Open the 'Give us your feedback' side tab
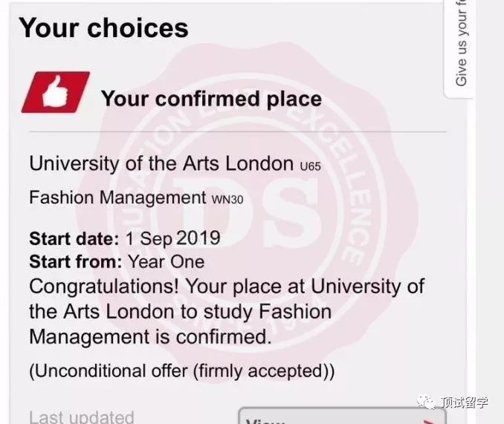Image resolution: width=504 pixels, height=424 pixels. (x=462, y=45)
